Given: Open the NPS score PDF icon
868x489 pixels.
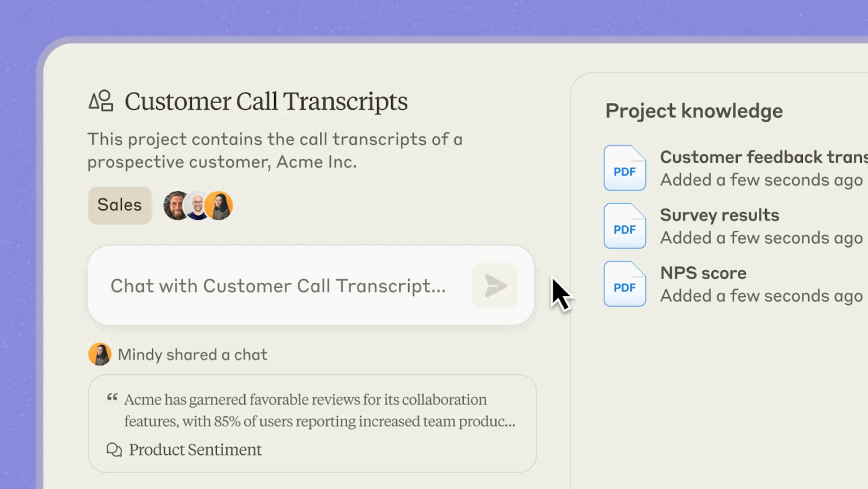Looking at the screenshot, I should click(624, 284).
